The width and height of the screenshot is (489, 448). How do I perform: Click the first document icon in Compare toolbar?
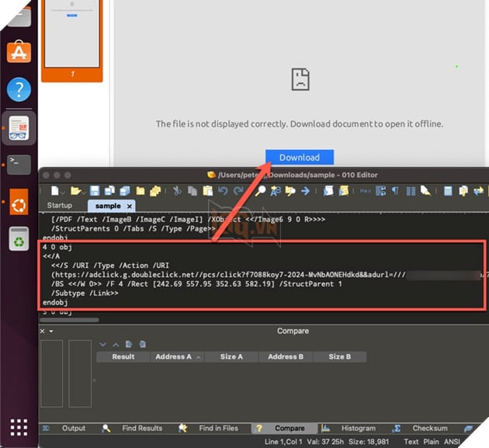[129, 344]
